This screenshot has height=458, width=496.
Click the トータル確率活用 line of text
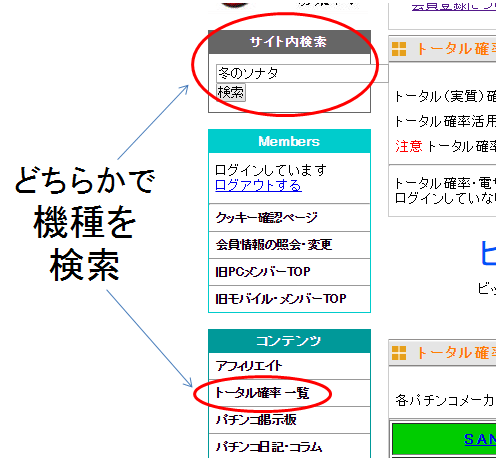445,121
